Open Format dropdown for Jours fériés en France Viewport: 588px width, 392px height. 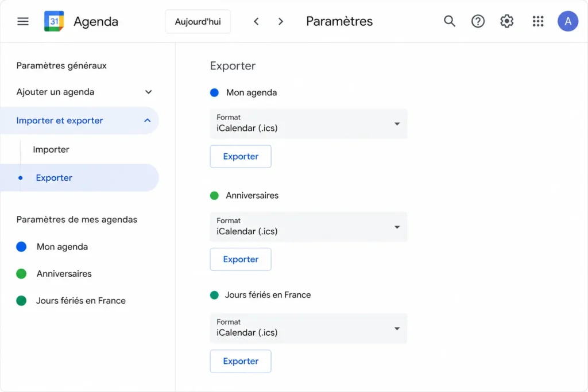[308, 328]
